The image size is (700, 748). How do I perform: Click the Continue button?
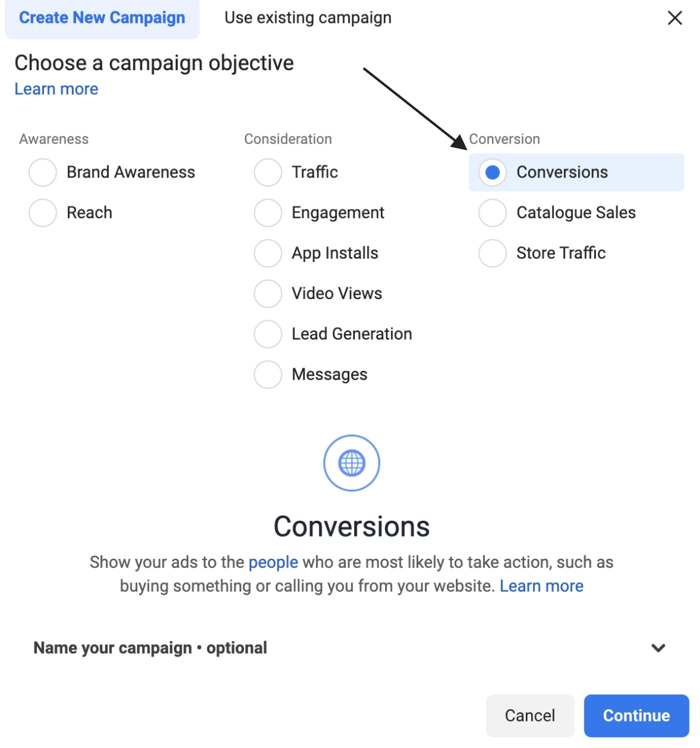[x=636, y=715]
